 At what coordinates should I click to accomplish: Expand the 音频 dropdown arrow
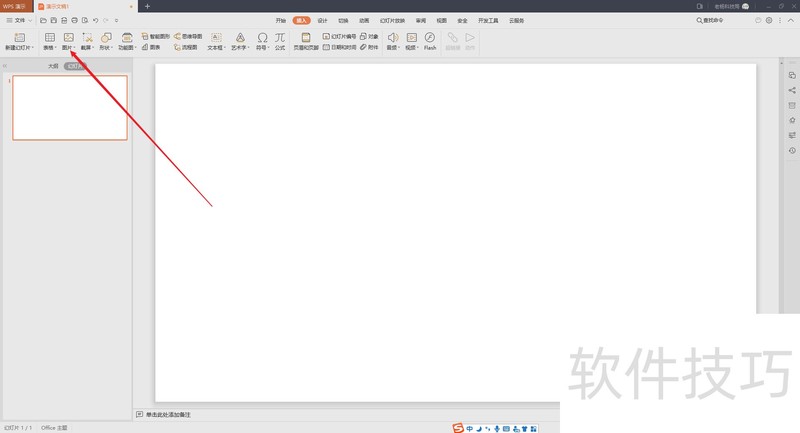(399, 48)
